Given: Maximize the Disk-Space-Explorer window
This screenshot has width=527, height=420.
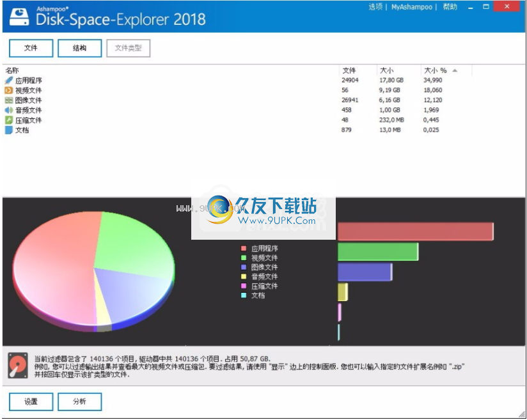Looking at the screenshot, I should [485, 7].
